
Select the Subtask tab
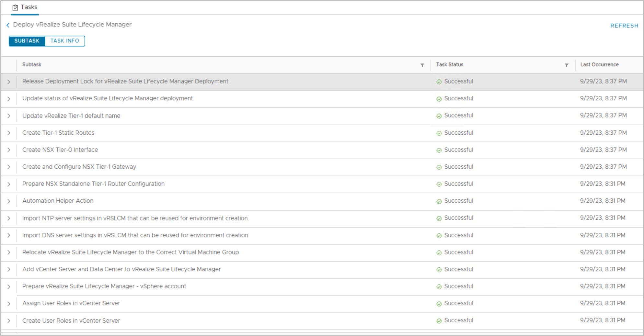27,41
